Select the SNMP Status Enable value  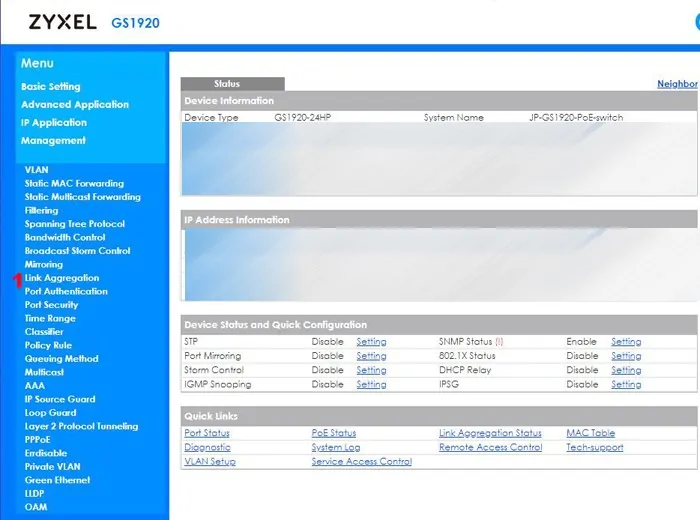tap(581, 341)
